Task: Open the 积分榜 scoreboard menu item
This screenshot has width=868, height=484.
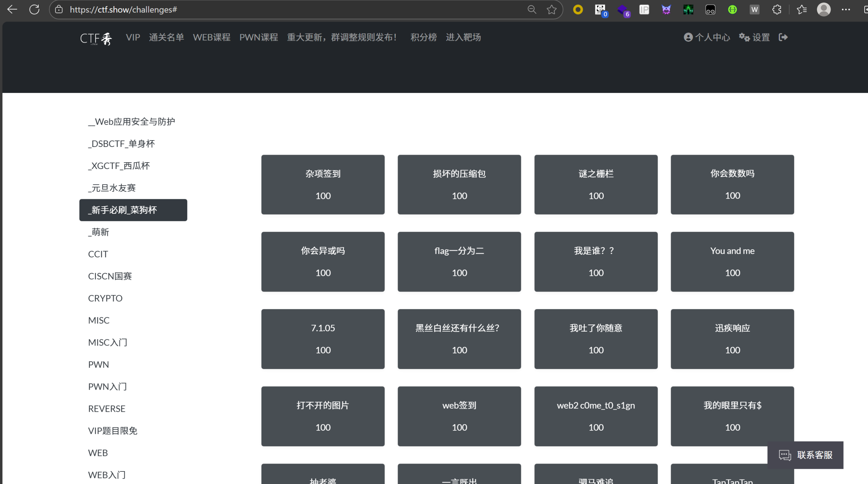Action: (x=423, y=37)
